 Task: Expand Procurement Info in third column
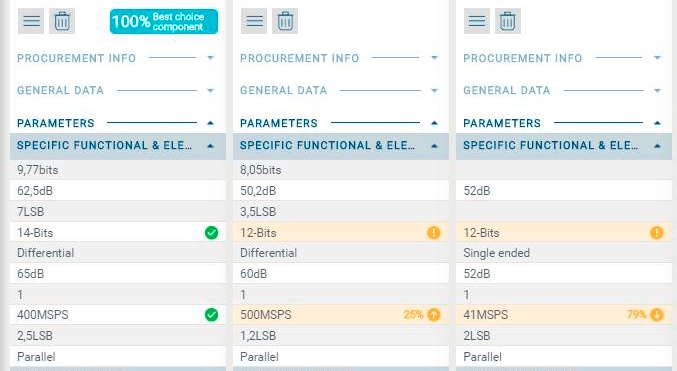[657, 57]
